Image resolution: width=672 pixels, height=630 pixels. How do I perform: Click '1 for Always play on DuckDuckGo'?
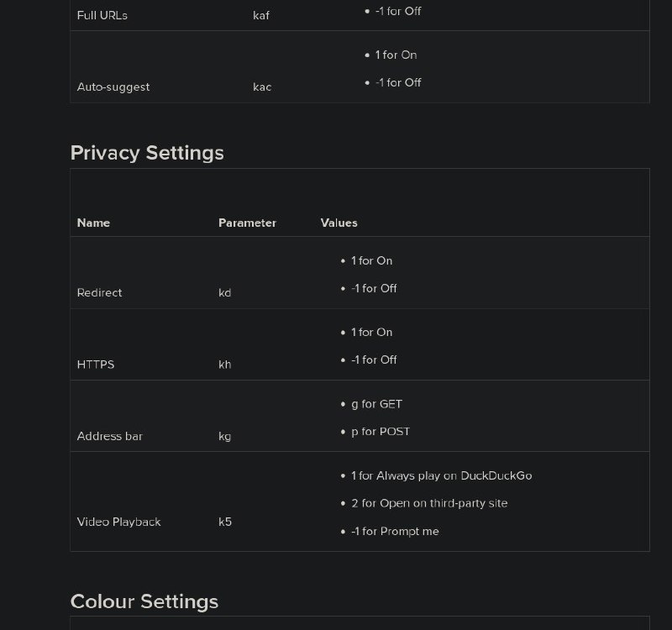(x=441, y=476)
